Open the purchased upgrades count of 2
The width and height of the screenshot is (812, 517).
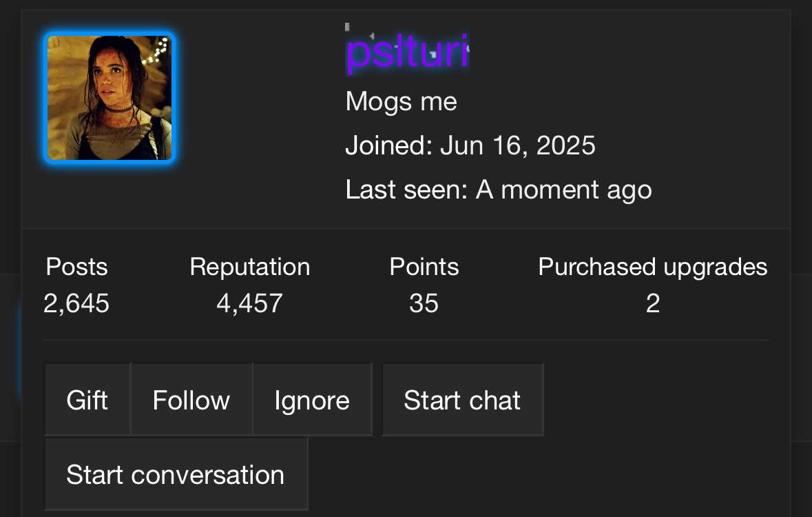click(653, 303)
